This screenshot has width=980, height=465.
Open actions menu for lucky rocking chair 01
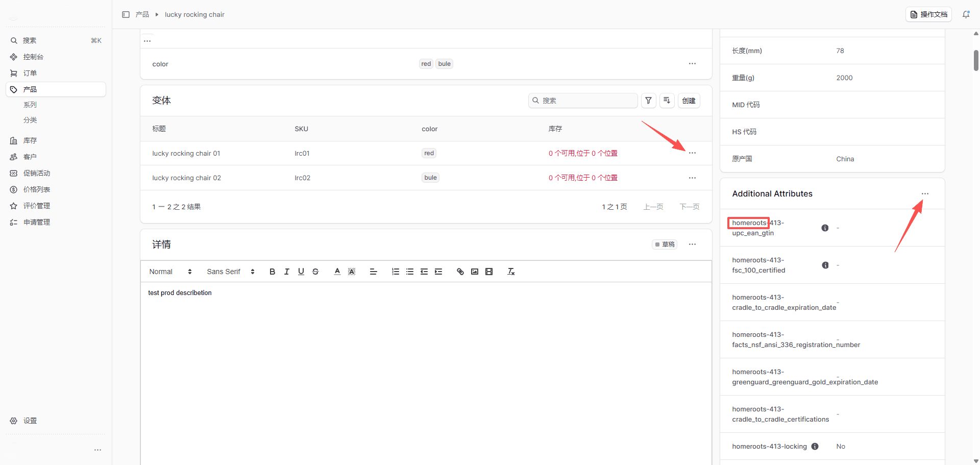coord(692,153)
